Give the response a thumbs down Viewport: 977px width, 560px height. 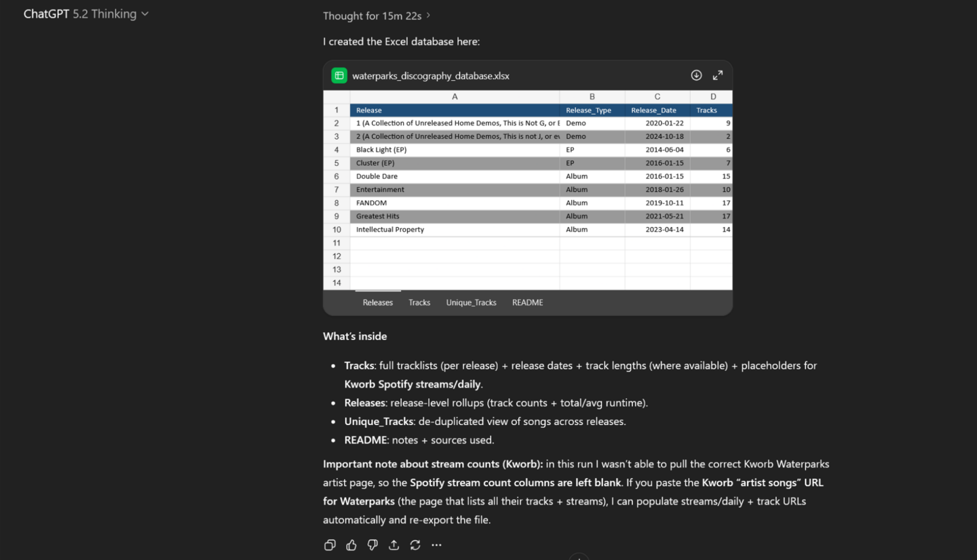tap(372, 545)
